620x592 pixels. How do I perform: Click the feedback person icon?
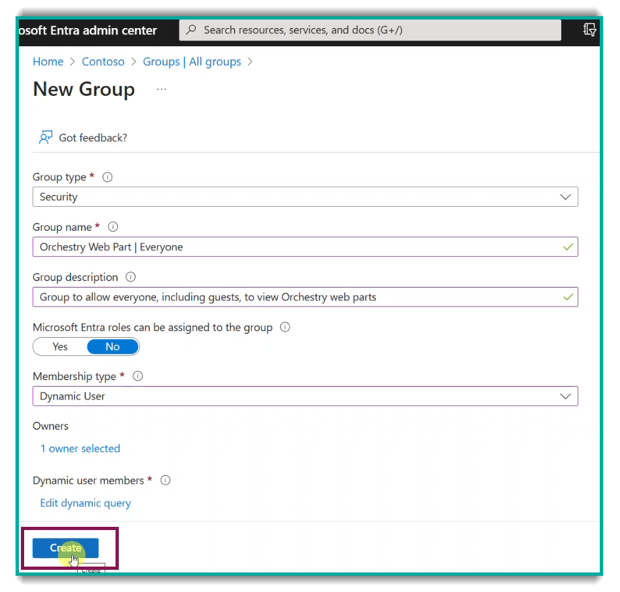[45, 138]
